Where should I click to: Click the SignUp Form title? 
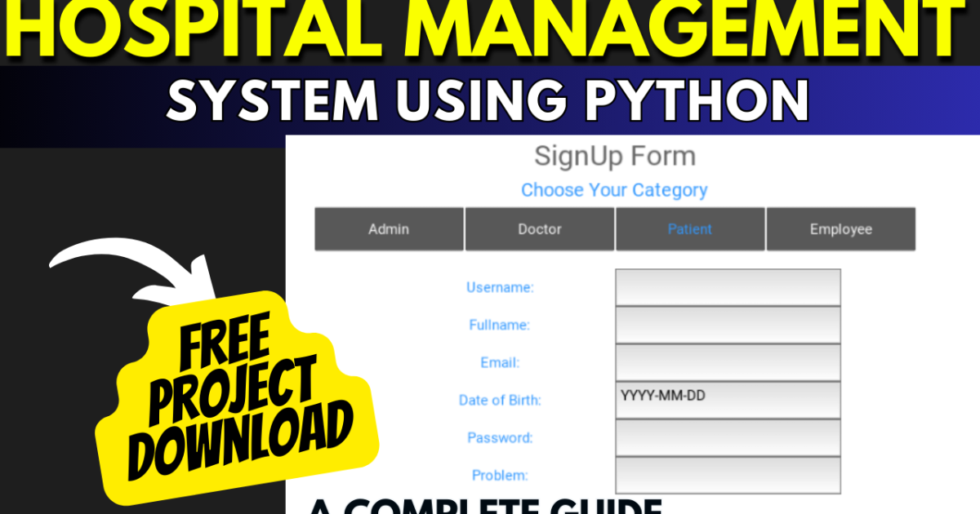[x=615, y=156]
